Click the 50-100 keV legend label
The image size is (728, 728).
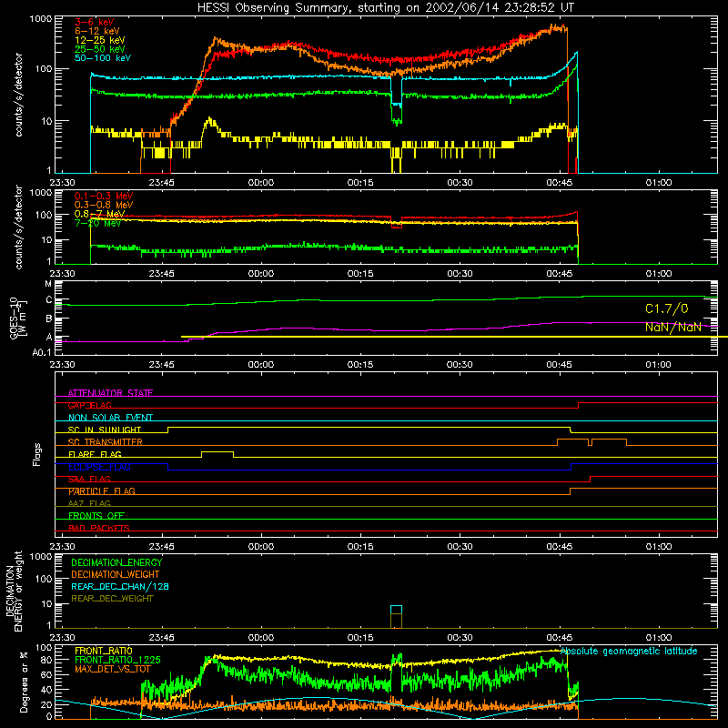103,58
